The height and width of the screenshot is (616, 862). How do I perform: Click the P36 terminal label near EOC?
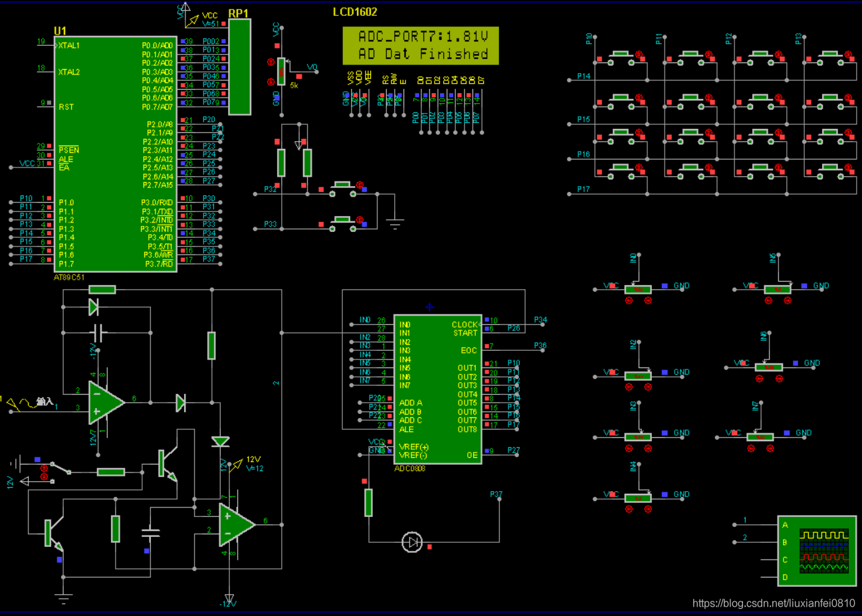(x=540, y=346)
